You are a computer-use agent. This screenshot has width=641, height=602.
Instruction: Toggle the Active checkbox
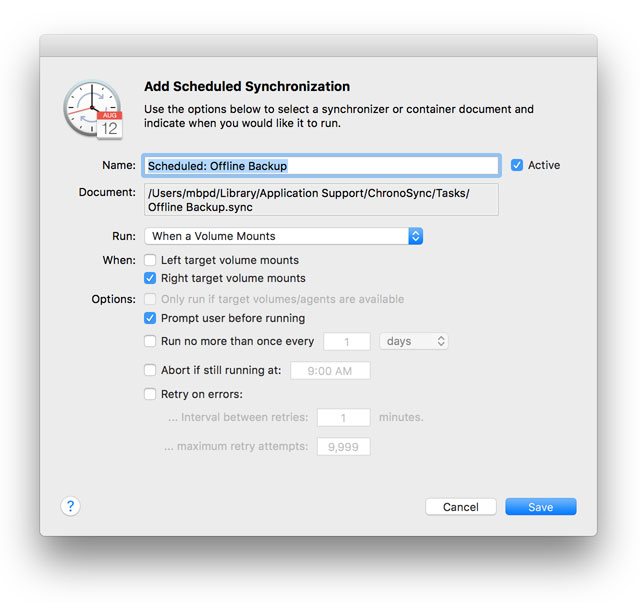pyautogui.click(x=517, y=165)
